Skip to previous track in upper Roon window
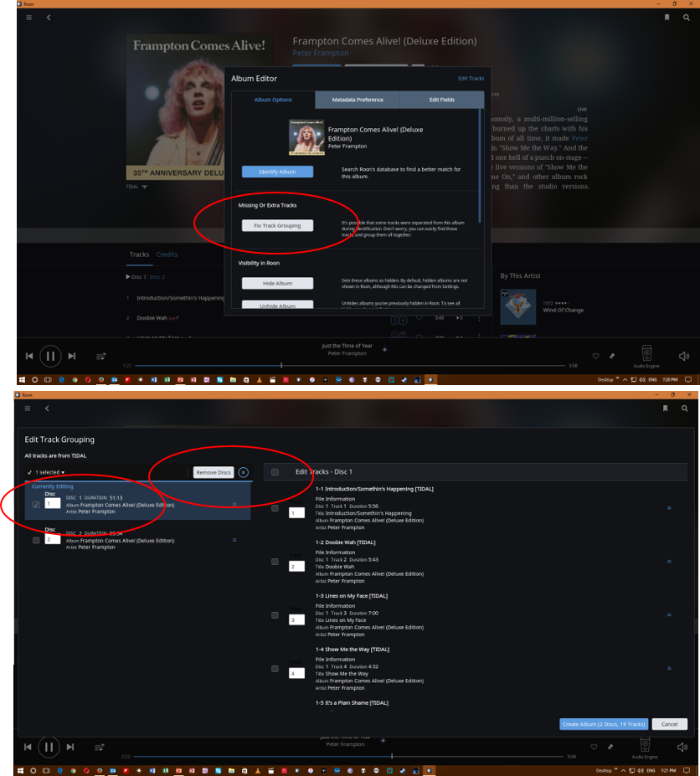The image size is (700, 776). pos(29,356)
